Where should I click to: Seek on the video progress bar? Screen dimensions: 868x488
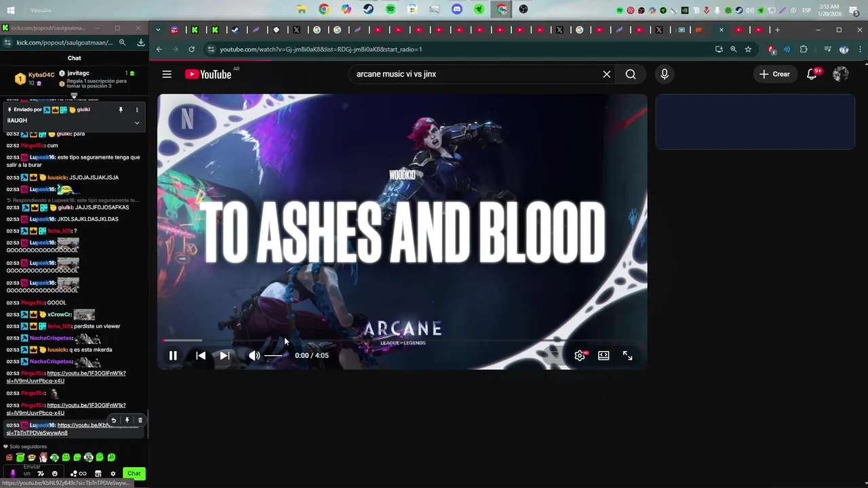tap(402, 340)
